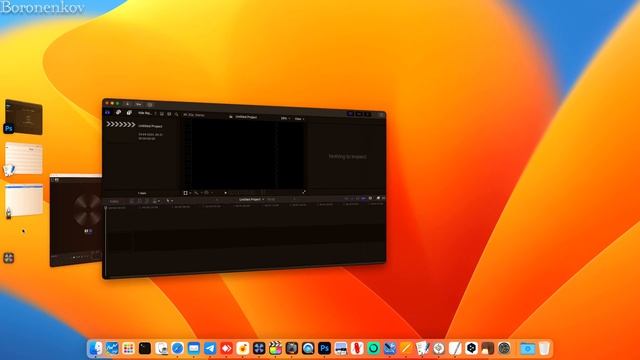Open Safari browser from the dock
The width and height of the screenshot is (640, 360).
point(177,348)
